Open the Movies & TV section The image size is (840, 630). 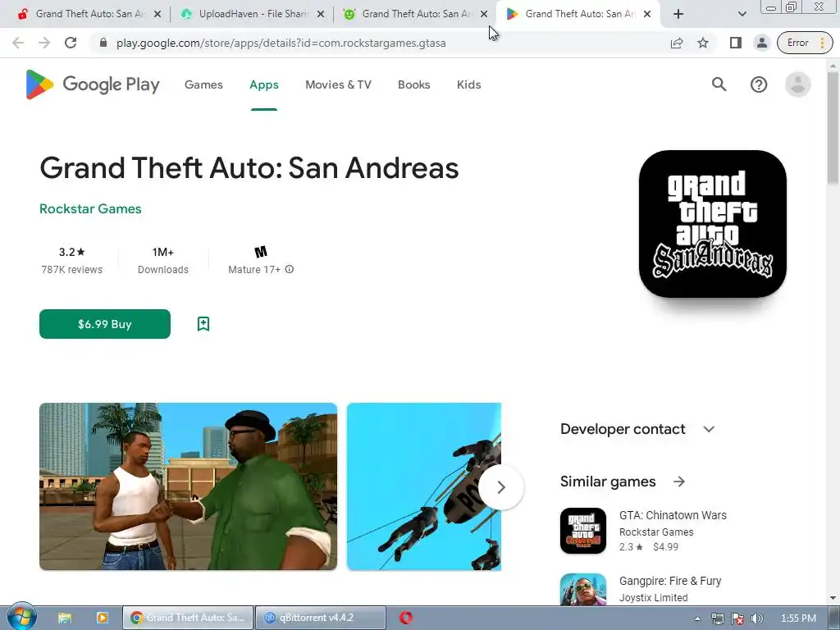pos(338,84)
